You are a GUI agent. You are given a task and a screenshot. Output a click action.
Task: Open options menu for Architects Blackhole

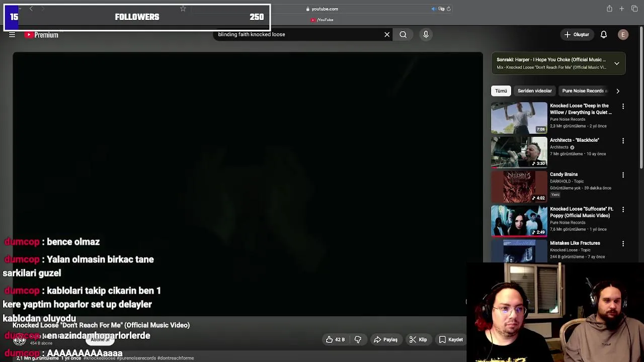point(623,141)
